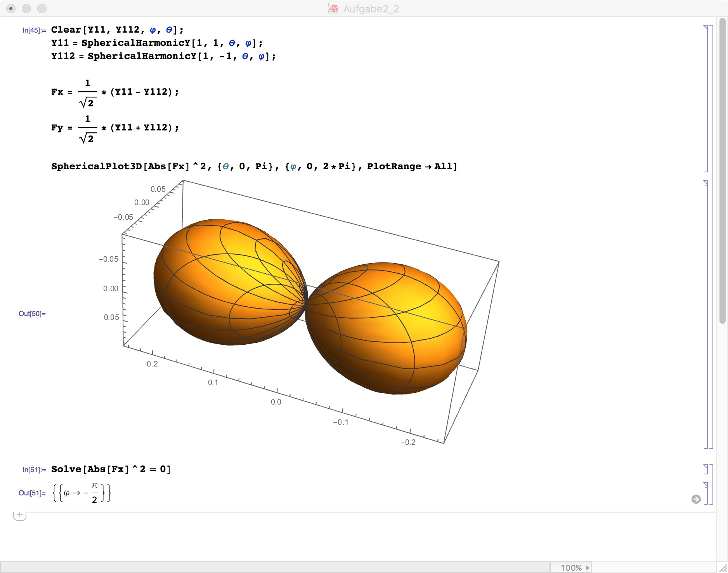Click the zoom button in title bar
Screen dimensions: 728x573
coord(42,9)
